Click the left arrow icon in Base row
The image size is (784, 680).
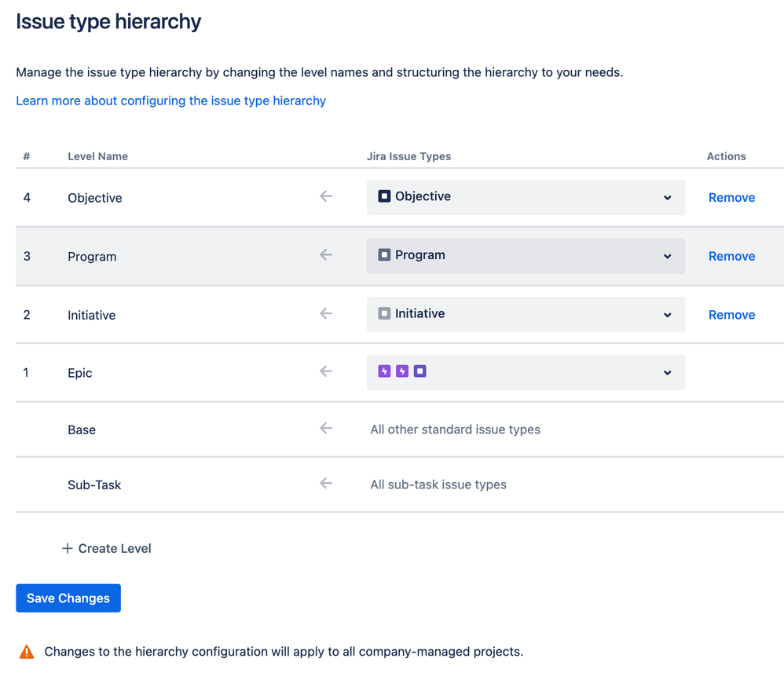pyautogui.click(x=326, y=428)
